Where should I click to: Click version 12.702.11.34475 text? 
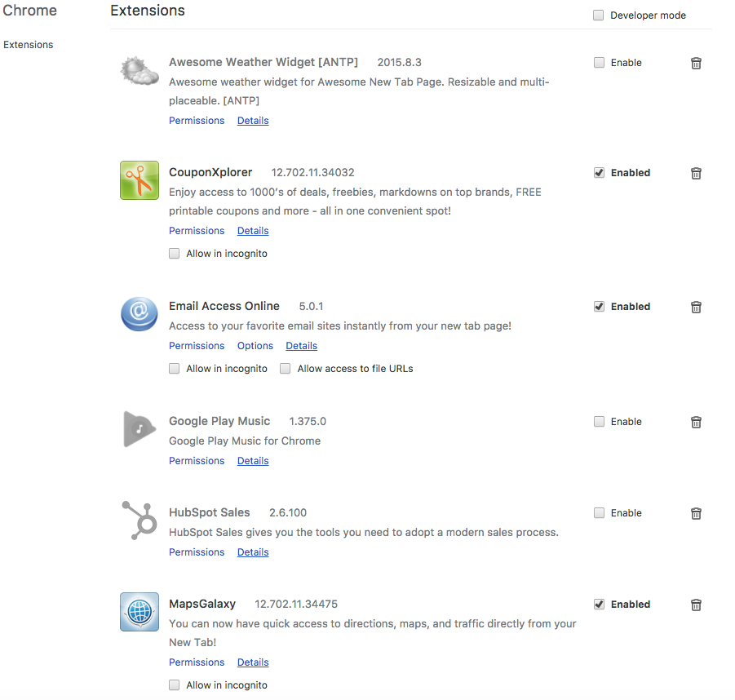[x=296, y=604]
